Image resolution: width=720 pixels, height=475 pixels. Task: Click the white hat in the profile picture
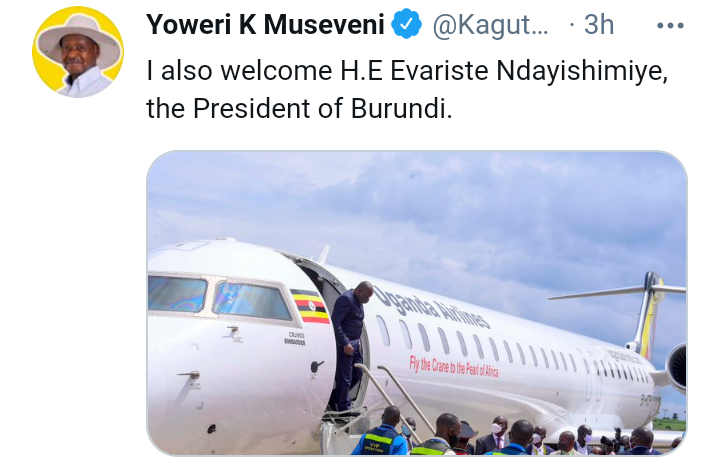pyautogui.click(x=79, y=38)
